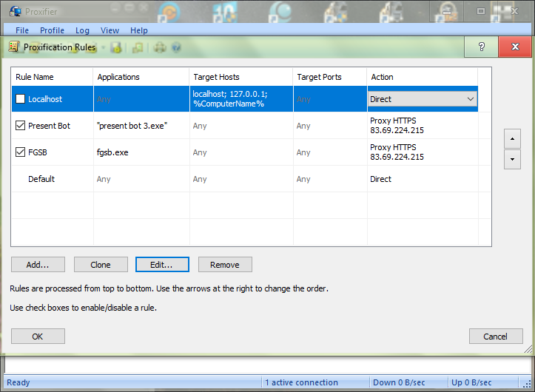The height and width of the screenshot is (392, 535).
Task: Click Present Bot's Any target hosts cell
Action: 241,126
